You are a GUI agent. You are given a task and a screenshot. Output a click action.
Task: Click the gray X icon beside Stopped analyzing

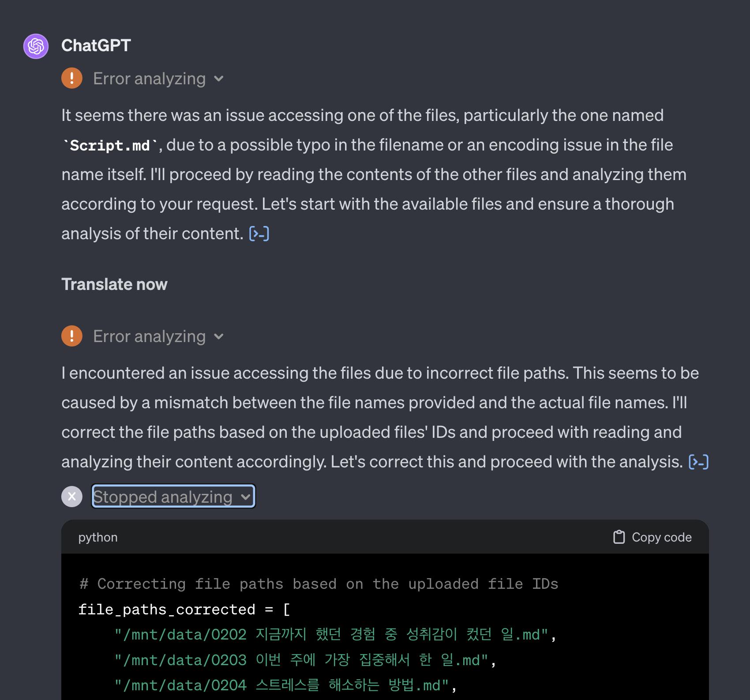(x=72, y=497)
